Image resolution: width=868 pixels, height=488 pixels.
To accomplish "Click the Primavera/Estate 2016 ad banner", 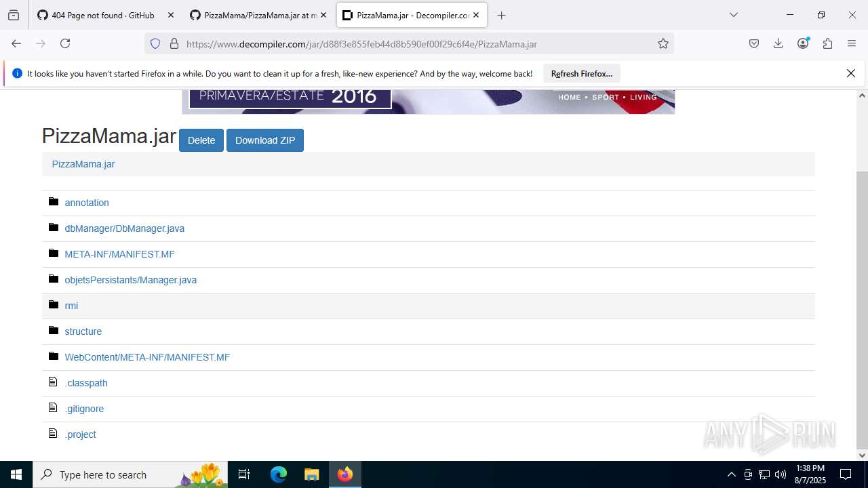I will [429, 102].
